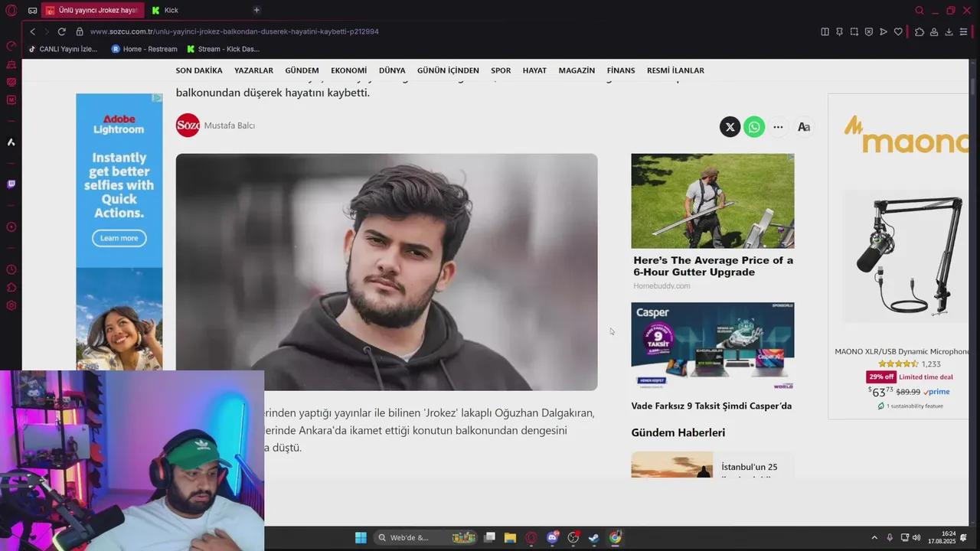Click the font size Aa icon
Viewport: 980px width, 551px height.
pos(803,127)
